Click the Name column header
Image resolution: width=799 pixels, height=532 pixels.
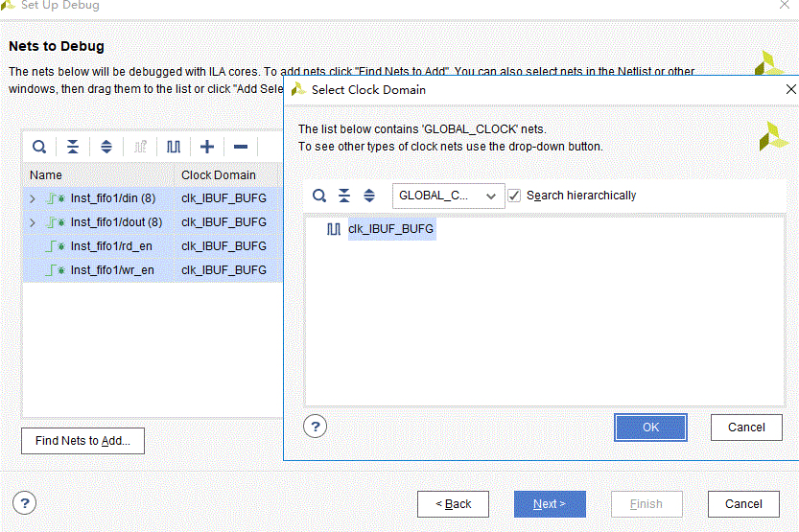tap(99, 174)
